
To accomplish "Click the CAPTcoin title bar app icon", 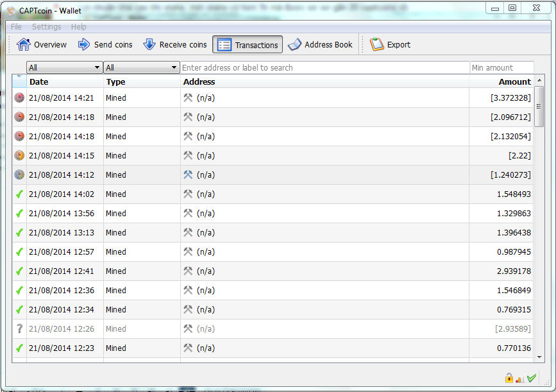I will point(12,11).
